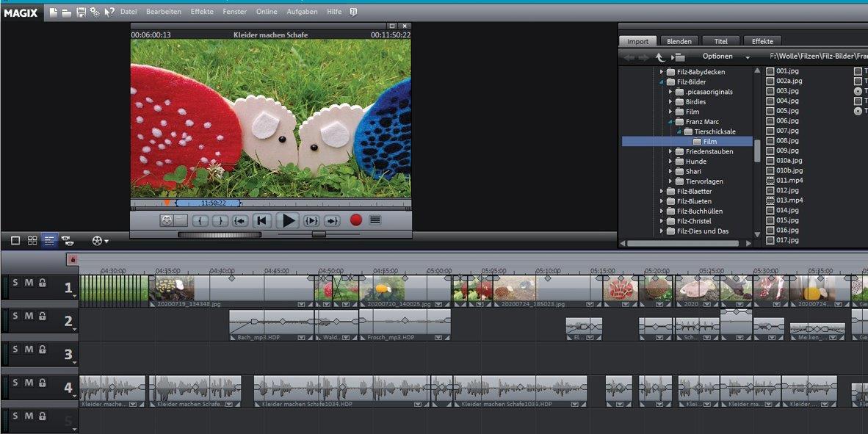Adjust the preview transport slider handle

pos(319,234)
